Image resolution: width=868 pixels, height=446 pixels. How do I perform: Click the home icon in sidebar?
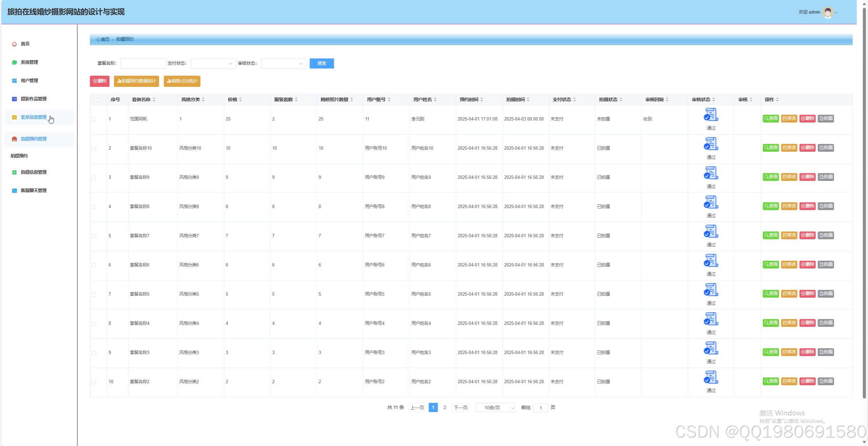pos(14,44)
